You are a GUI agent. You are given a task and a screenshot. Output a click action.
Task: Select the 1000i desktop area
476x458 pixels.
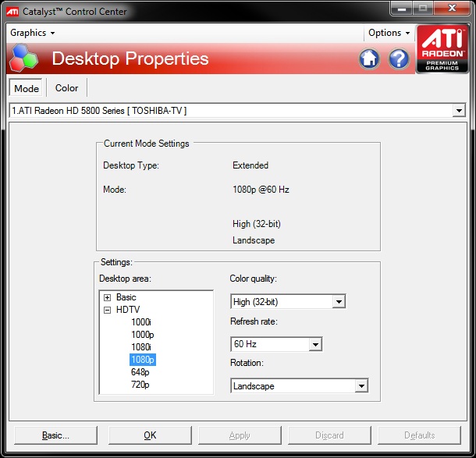(x=141, y=322)
